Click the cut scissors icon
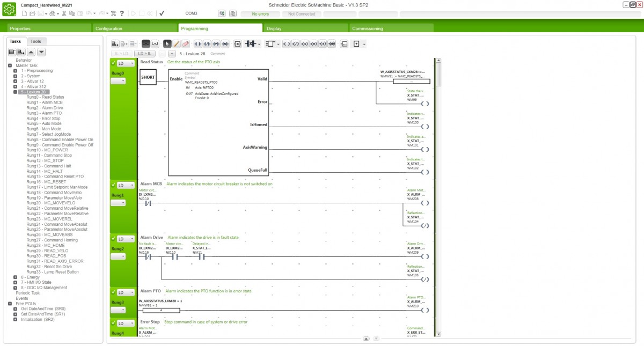This screenshot has width=644, height=346. coord(64,13)
